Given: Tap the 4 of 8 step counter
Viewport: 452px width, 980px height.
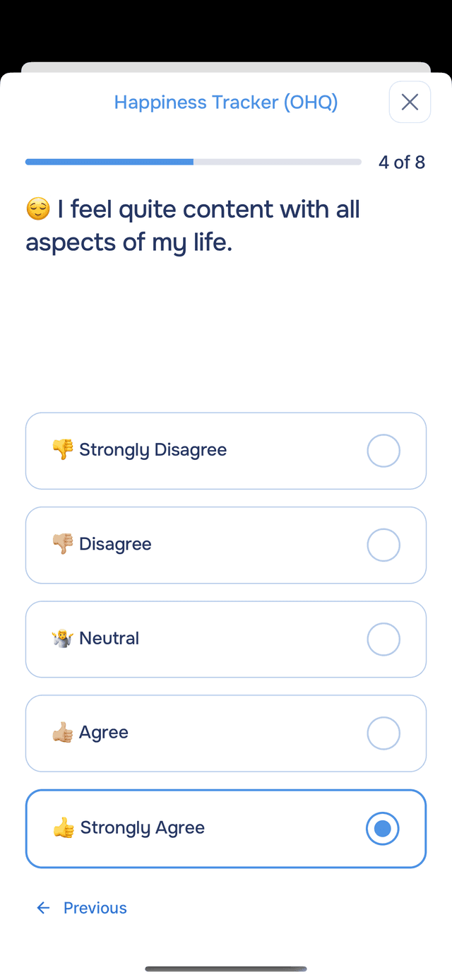Looking at the screenshot, I should (x=401, y=163).
